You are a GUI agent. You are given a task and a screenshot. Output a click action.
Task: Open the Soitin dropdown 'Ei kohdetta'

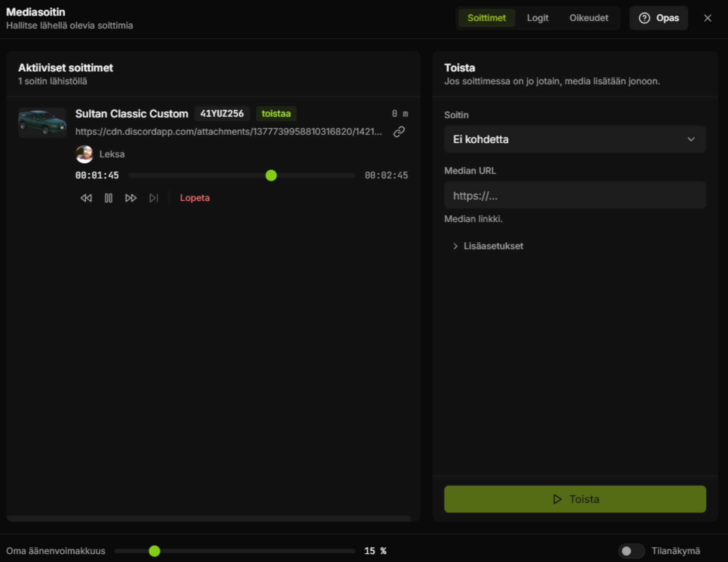[x=575, y=139]
